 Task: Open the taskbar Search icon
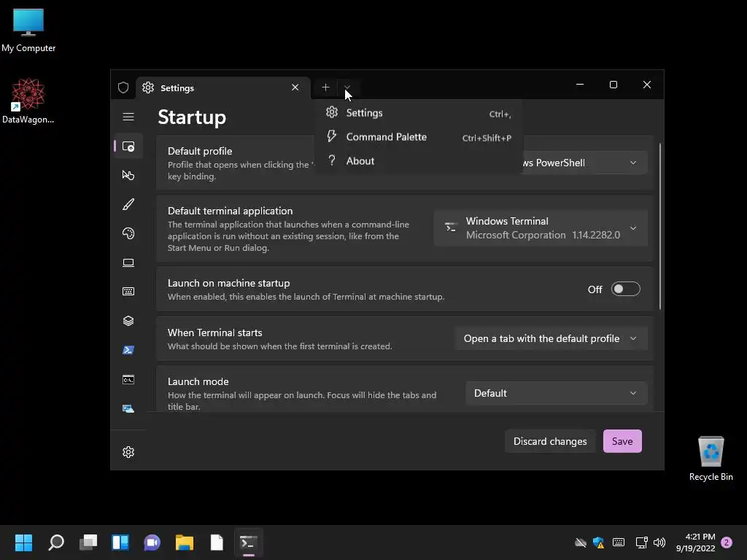coord(56,542)
